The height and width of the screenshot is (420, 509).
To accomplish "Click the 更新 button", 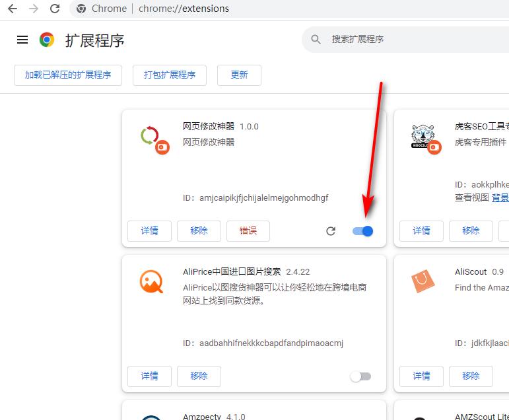I will pyautogui.click(x=239, y=75).
